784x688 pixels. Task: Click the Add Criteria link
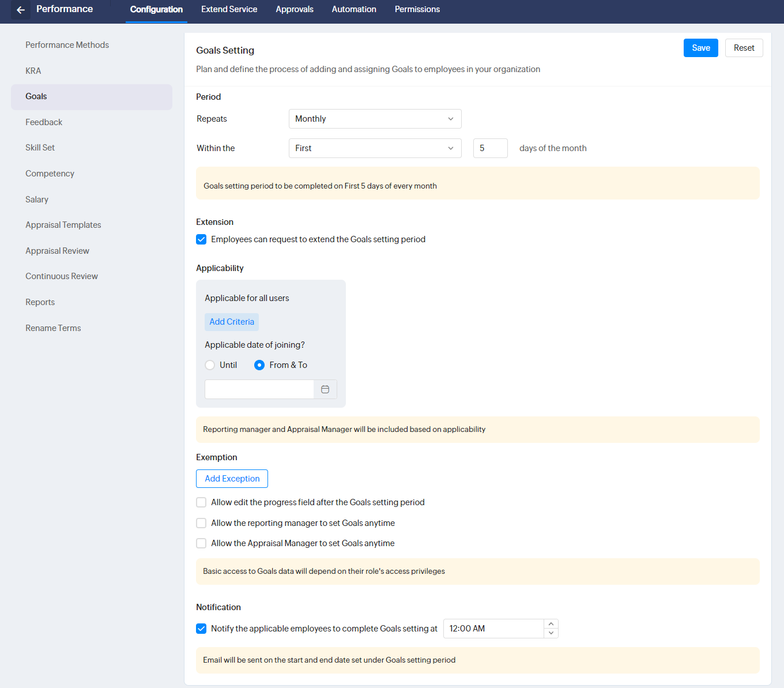(232, 322)
